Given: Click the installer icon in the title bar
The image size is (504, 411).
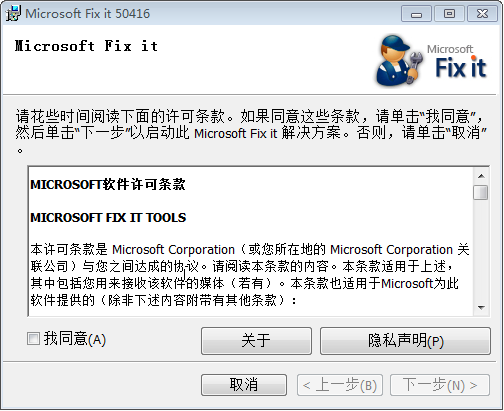Looking at the screenshot, I should click(x=13, y=13).
